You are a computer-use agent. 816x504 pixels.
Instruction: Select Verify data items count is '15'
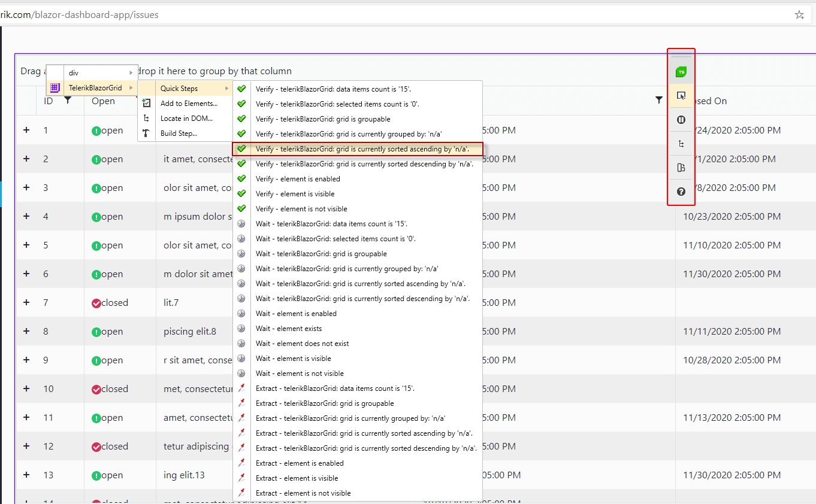358,89
